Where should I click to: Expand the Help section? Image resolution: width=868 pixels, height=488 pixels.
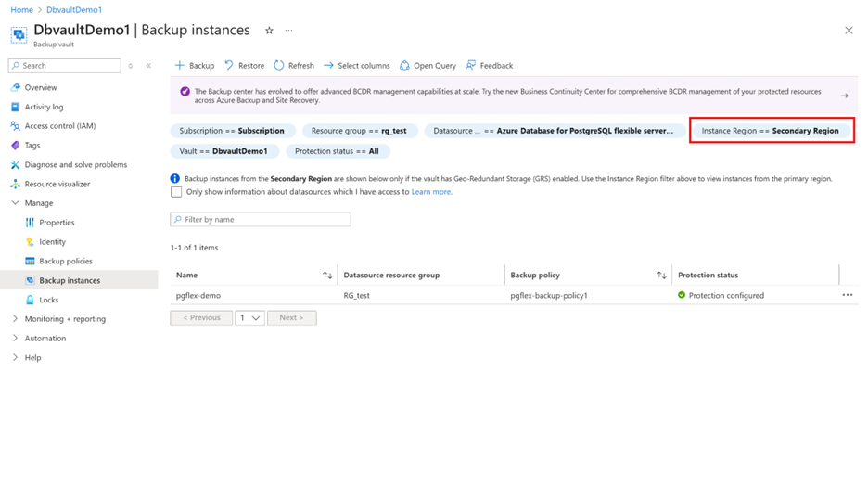[15, 357]
